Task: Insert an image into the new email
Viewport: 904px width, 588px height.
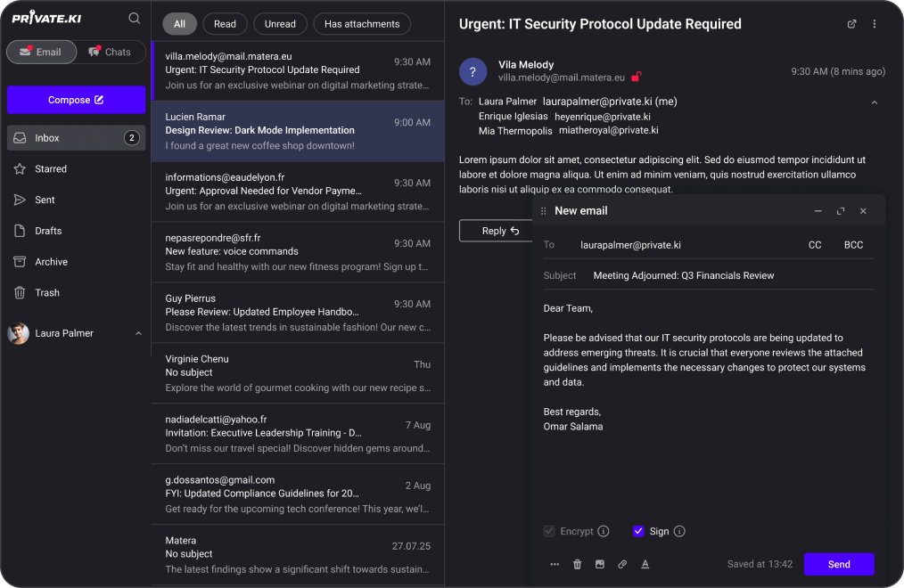Action: [x=600, y=564]
